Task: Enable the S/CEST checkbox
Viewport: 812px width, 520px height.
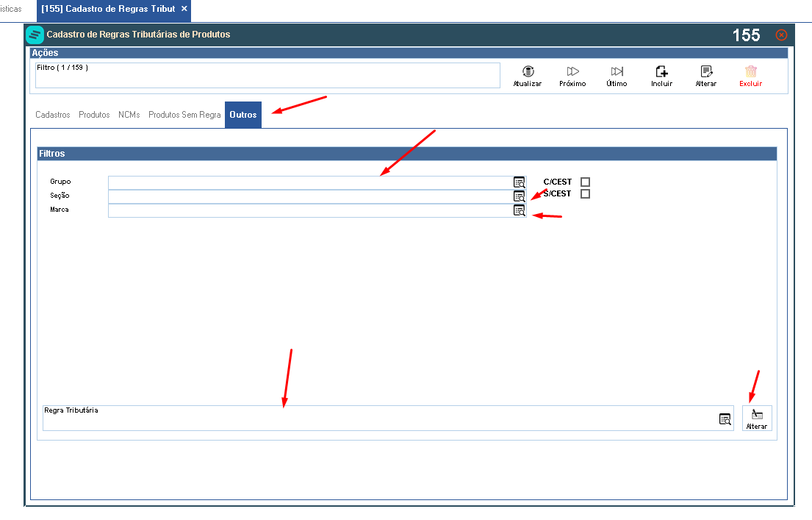Action: (x=585, y=194)
